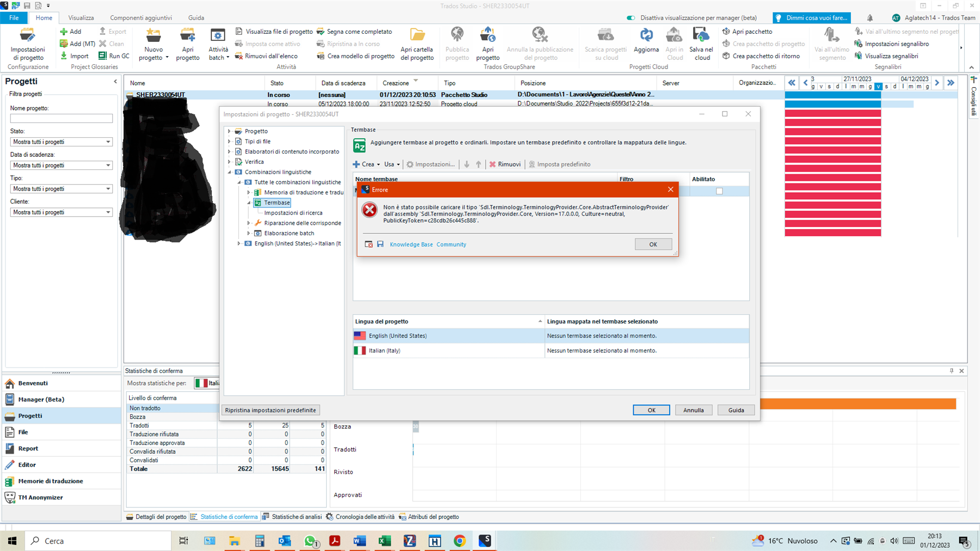Switch to Statistiche di analisi tab
Screen dimensions: 980x551
click(x=292, y=517)
